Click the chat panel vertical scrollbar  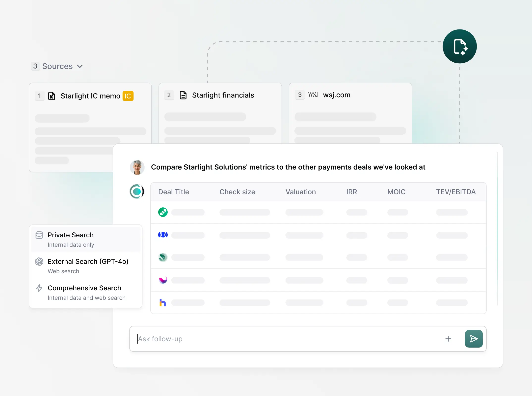[x=497, y=228]
